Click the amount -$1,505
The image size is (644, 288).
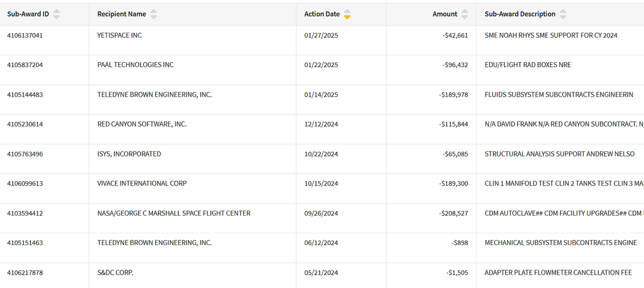pyautogui.click(x=457, y=272)
